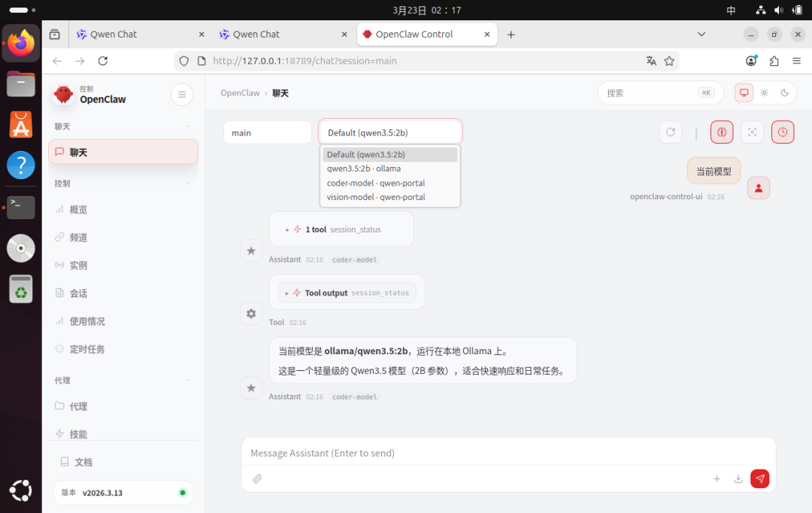
Task: Open the 文档 documentation link
Action: pos(82,461)
